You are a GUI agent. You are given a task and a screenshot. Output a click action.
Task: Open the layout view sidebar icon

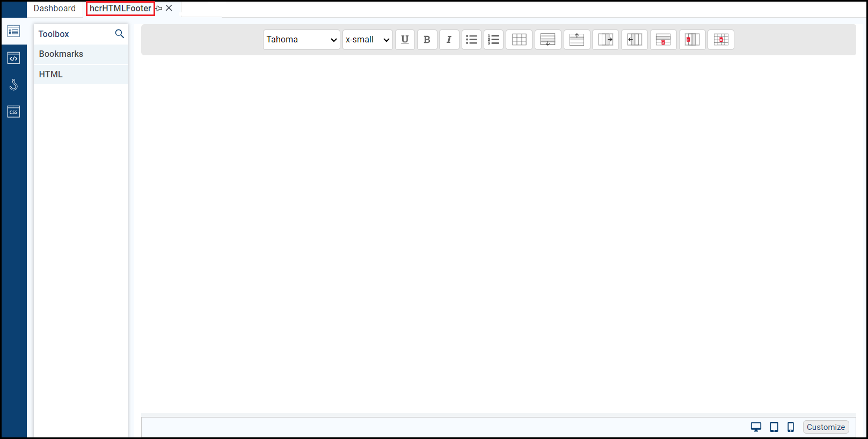click(x=13, y=31)
